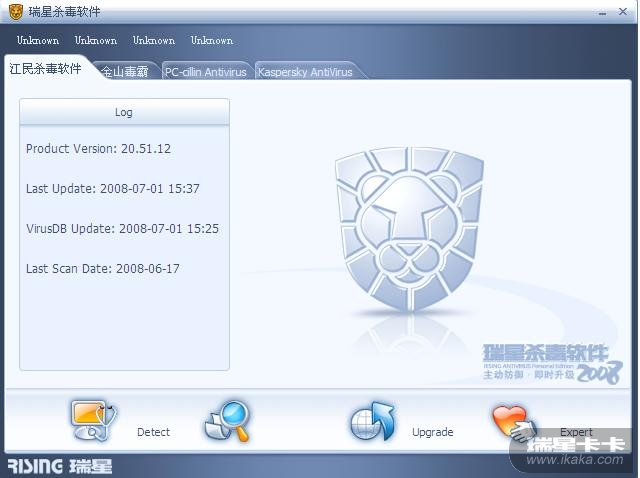Close the antivirus window

point(623,11)
